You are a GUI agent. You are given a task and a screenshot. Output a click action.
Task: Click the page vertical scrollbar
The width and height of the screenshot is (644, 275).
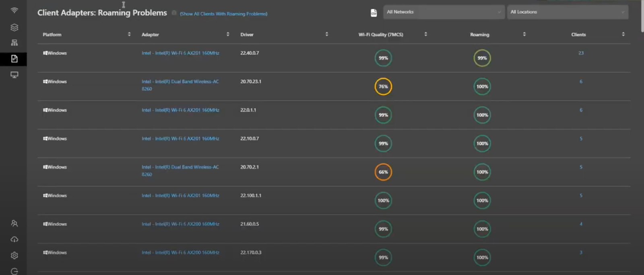click(642, 16)
